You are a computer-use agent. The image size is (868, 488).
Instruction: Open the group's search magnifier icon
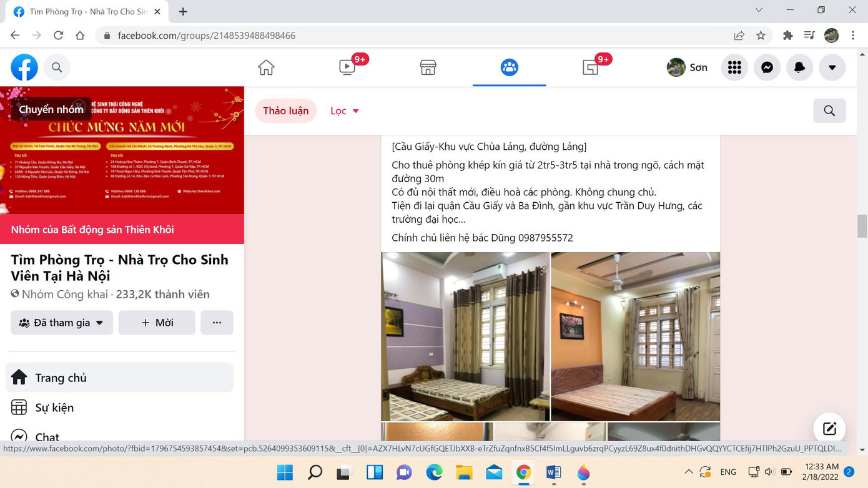(x=829, y=110)
